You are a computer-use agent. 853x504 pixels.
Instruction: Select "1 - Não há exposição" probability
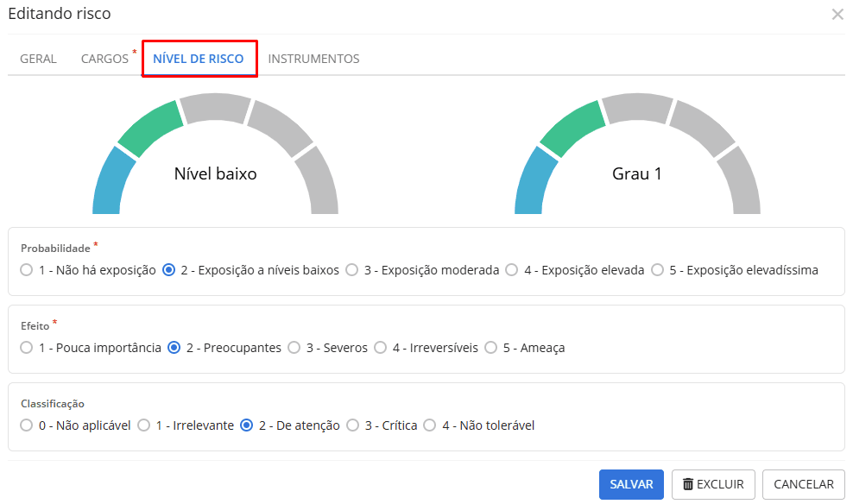tap(26, 269)
